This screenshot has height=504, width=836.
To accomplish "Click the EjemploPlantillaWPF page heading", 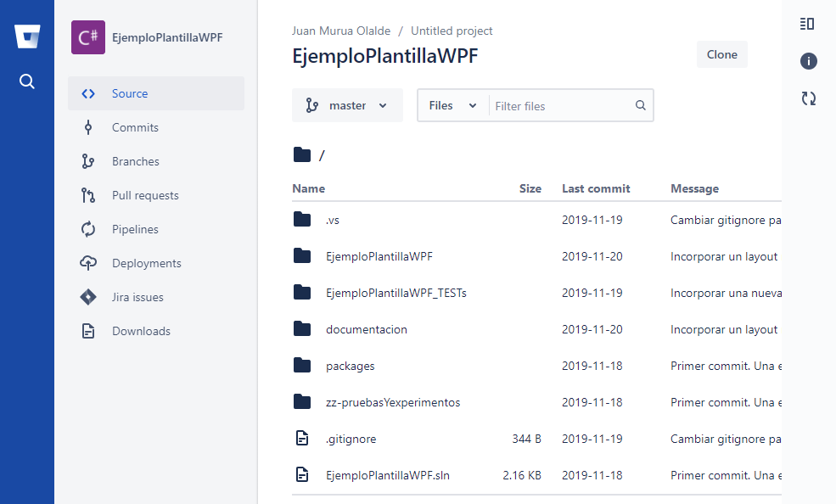I will pos(385,56).
